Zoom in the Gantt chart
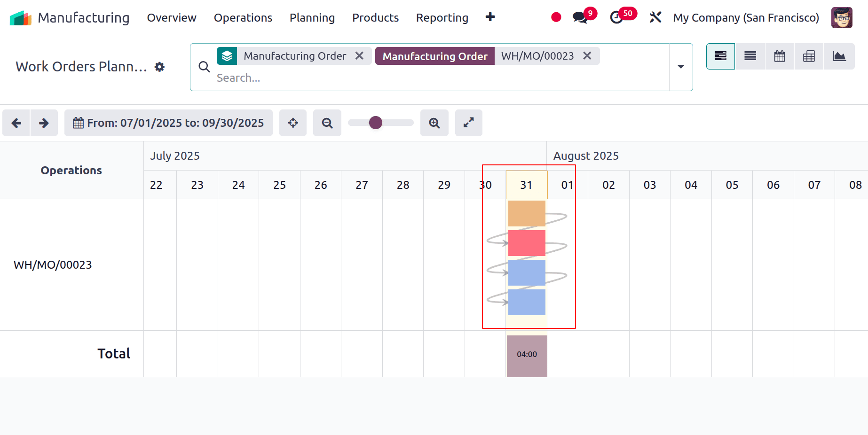This screenshot has width=868, height=435. coord(434,123)
